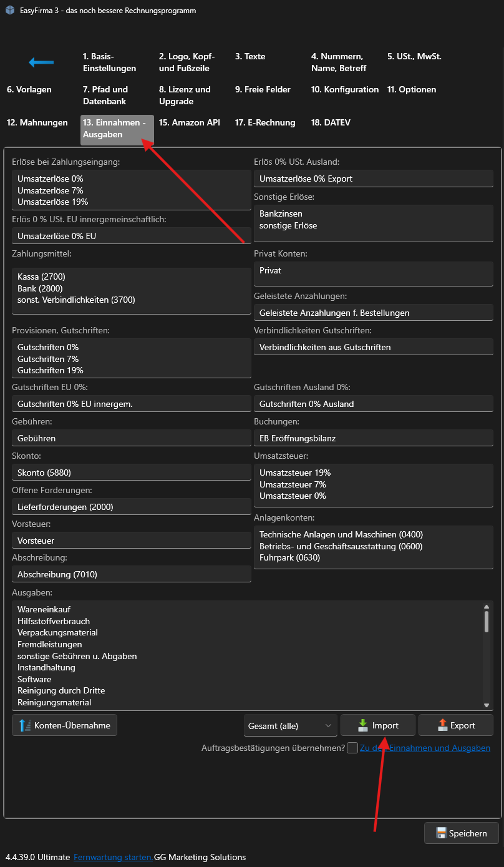Click the Konten-Übernahme icon
The width and height of the screenshot is (504, 867).
(24, 725)
